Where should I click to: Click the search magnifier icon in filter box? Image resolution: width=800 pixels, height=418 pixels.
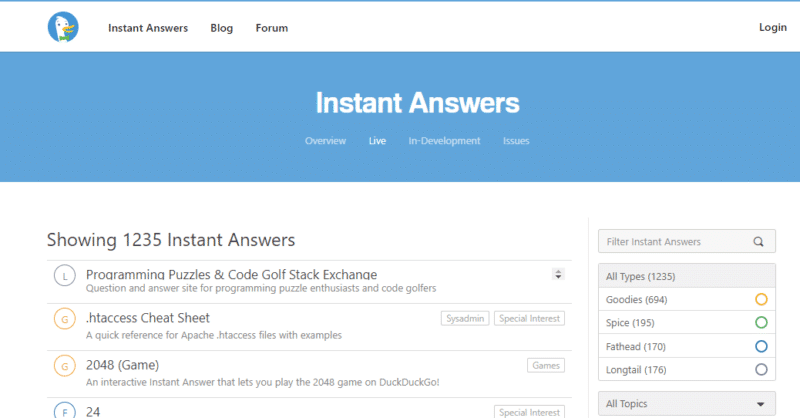pyautogui.click(x=759, y=242)
